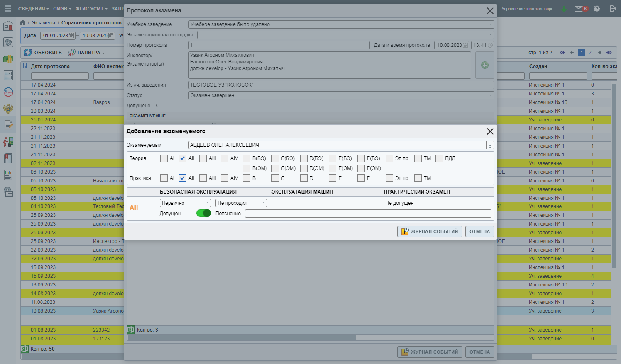Screen dimensions: 621x364
Task: Open Учебное заведение dropdown
Action: (341, 24)
